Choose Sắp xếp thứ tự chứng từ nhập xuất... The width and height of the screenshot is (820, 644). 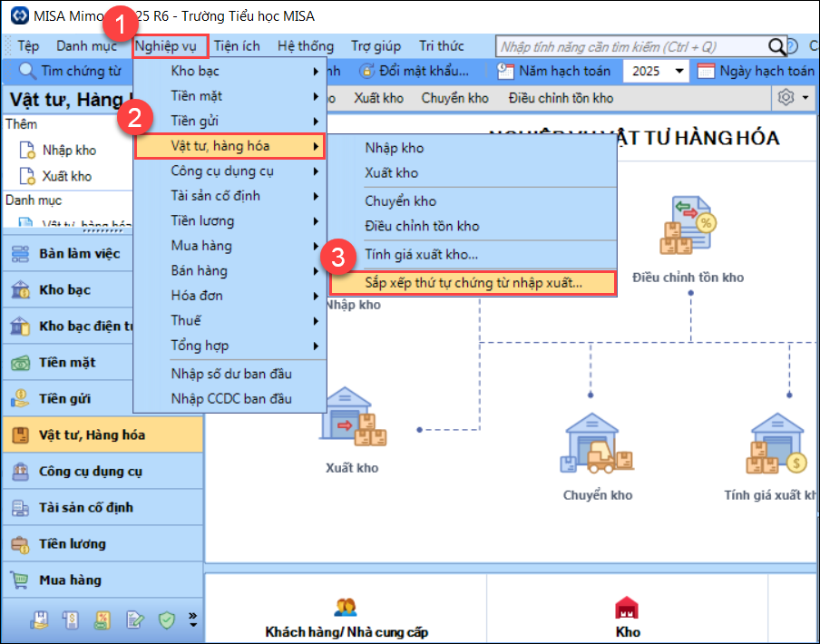(x=473, y=283)
